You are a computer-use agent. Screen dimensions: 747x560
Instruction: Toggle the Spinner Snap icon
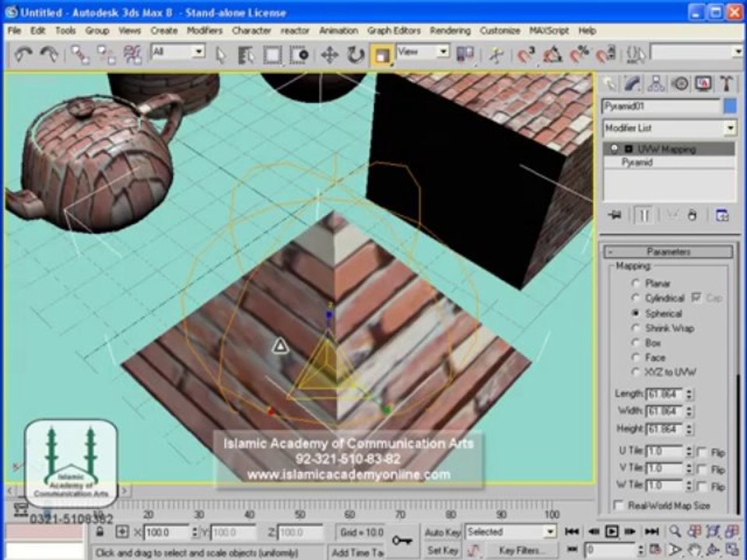click(x=606, y=54)
